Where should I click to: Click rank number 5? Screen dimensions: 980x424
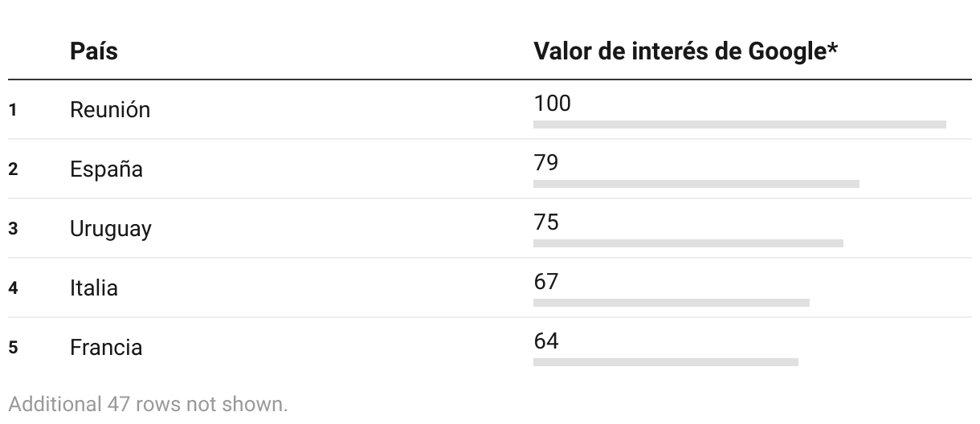click(13, 348)
